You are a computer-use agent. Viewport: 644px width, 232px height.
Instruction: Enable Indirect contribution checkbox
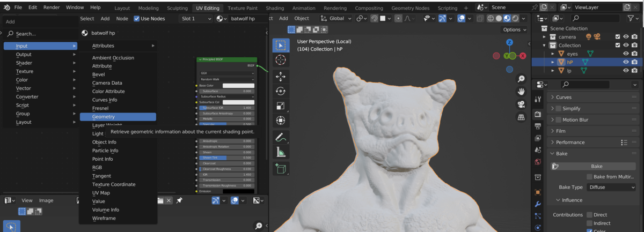coord(589,223)
